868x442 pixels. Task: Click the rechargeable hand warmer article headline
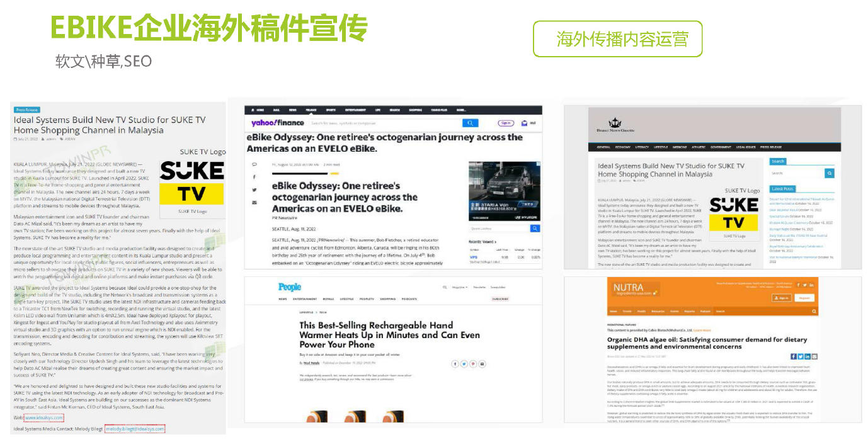click(389, 335)
